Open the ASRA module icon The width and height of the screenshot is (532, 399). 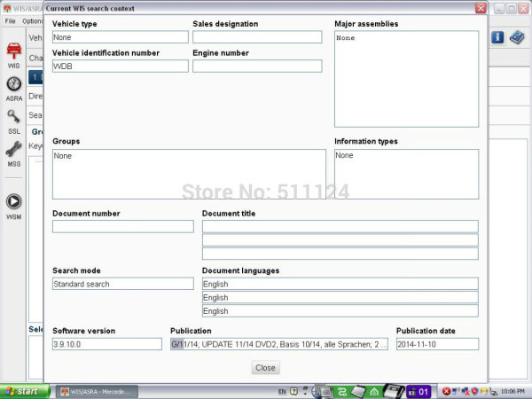click(x=14, y=89)
